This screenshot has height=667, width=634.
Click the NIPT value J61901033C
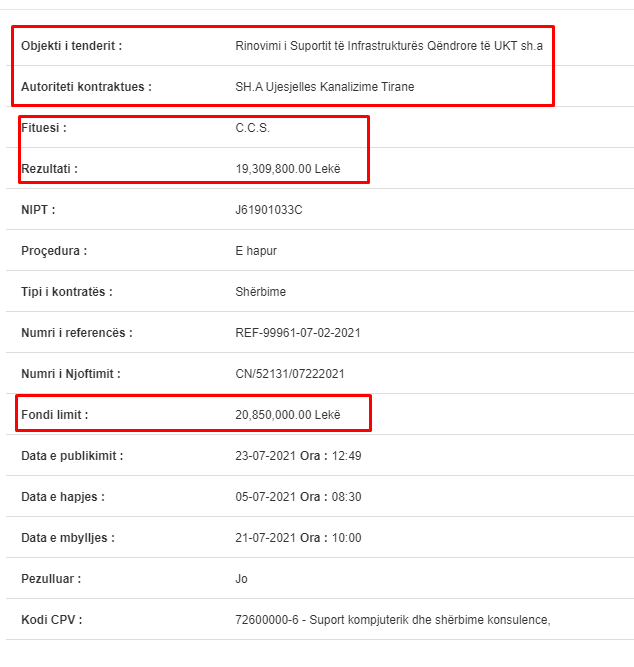[x=268, y=210]
